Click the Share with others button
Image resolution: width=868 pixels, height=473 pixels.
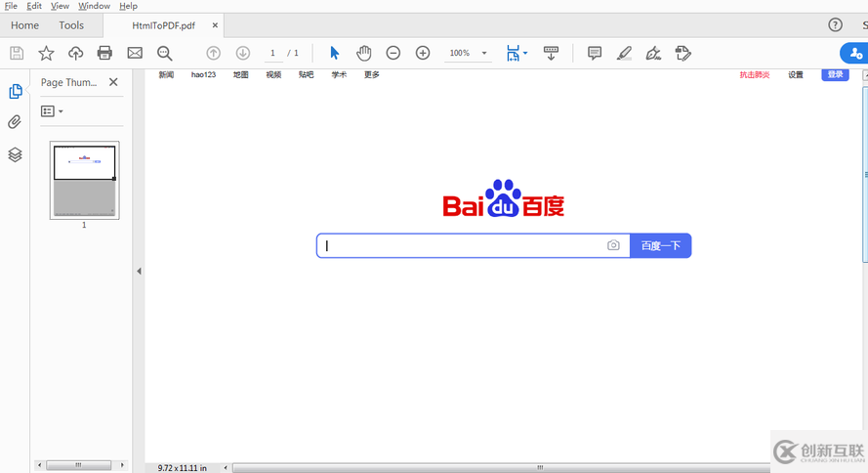click(855, 53)
